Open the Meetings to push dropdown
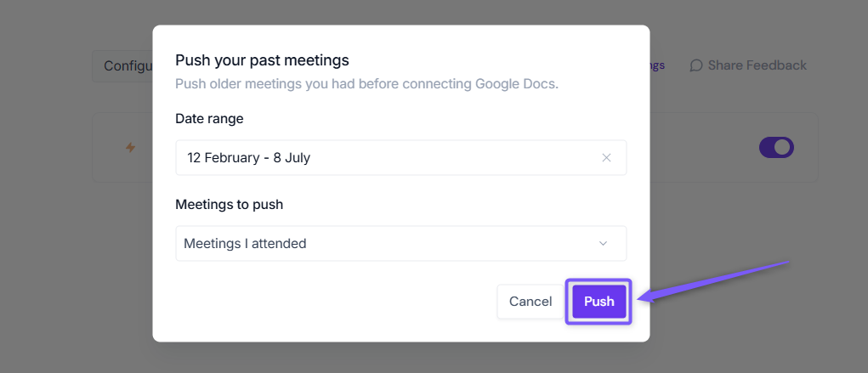 pos(400,244)
